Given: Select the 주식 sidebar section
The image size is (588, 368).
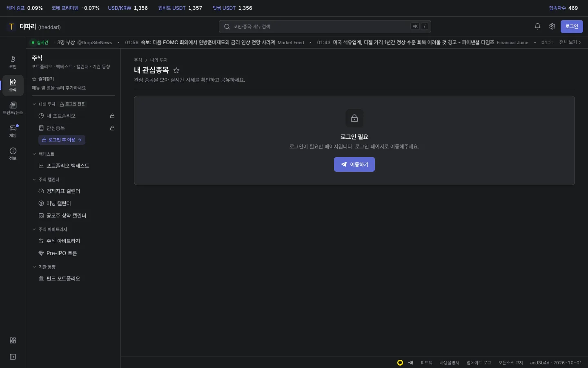Looking at the screenshot, I should 13,85.
